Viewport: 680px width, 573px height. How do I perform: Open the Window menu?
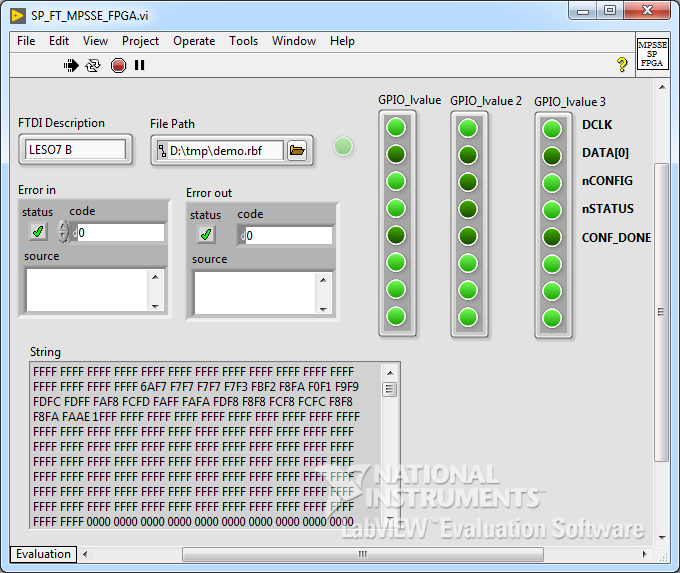[294, 41]
